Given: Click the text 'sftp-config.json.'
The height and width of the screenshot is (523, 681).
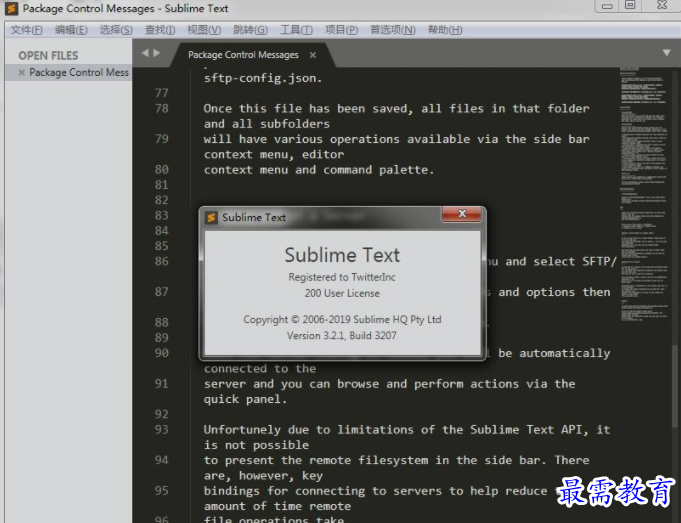Looking at the screenshot, I should point(263,78).
